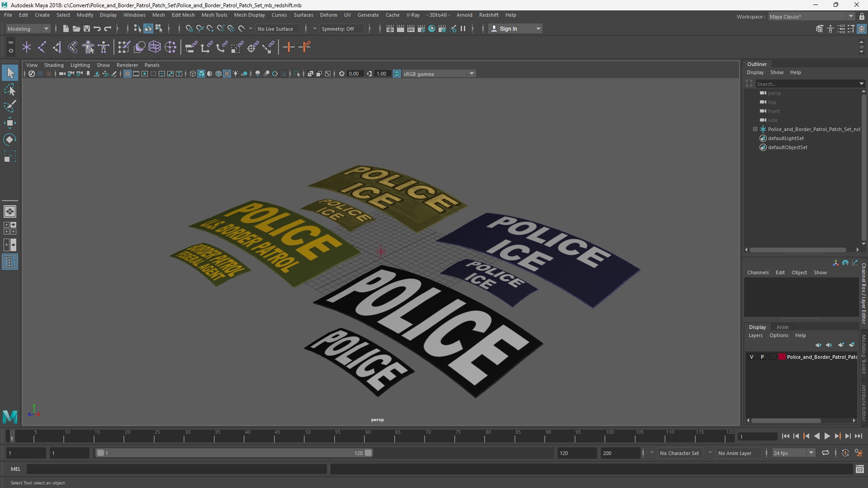The height and width of the screenshot is (488, 868).
Task: Undo the last action
Action: point(97,28)
